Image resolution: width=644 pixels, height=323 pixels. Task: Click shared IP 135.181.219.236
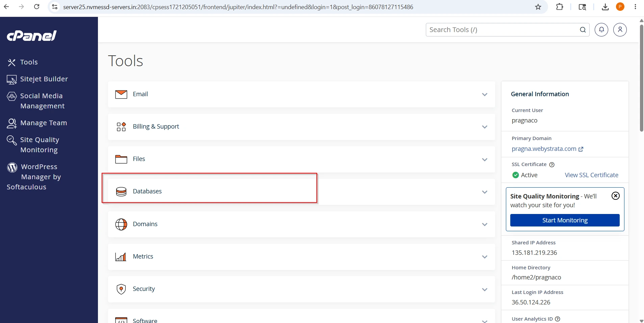(x=534, y=252)
